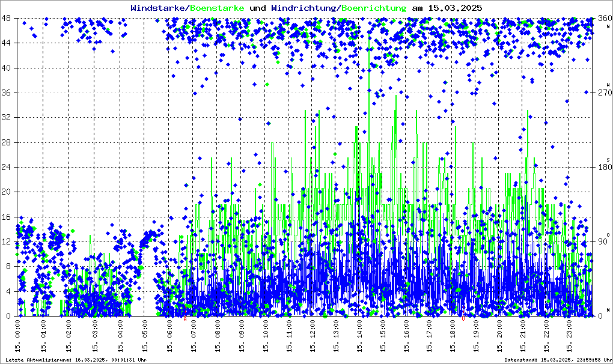Click the bottom 'N' compass label near 0
The width and height of the screenshot is (613, 364).
[608, 309]
